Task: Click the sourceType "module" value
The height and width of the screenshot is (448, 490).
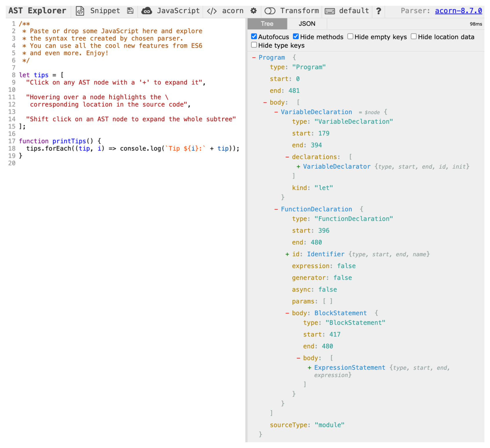Action: [329, 425]
